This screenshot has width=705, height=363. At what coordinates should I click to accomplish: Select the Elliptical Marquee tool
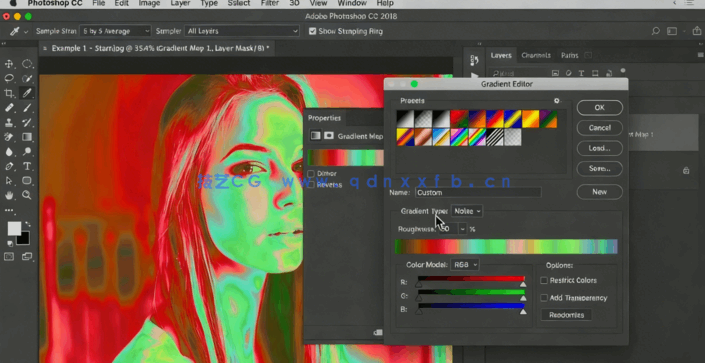27,64
